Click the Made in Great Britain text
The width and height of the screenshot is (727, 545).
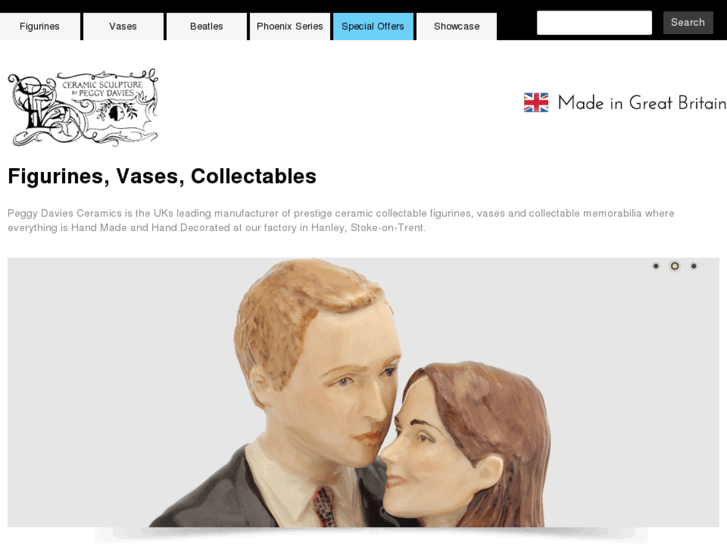click(642, 103)
